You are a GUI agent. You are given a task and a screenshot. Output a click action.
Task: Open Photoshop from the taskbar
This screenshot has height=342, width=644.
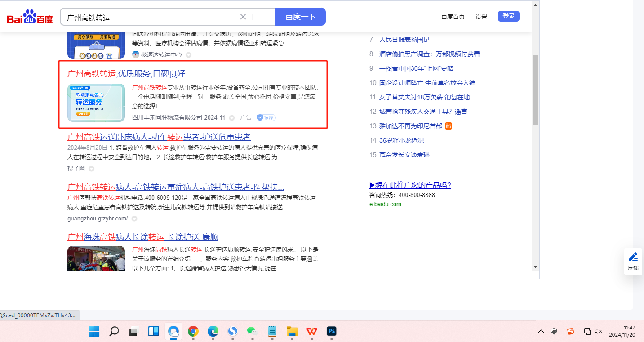pyautogui.click(x=332, y=332)
